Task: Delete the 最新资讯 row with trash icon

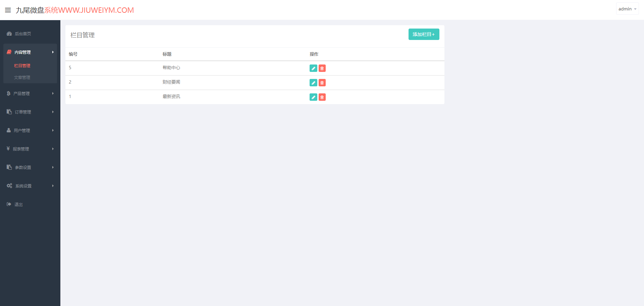Action: coord(322,97)
